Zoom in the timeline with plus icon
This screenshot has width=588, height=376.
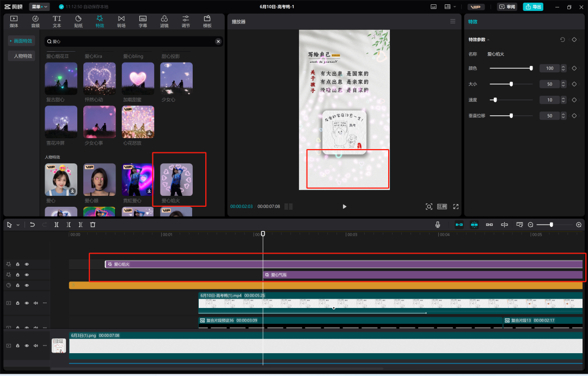coord(579,225)
